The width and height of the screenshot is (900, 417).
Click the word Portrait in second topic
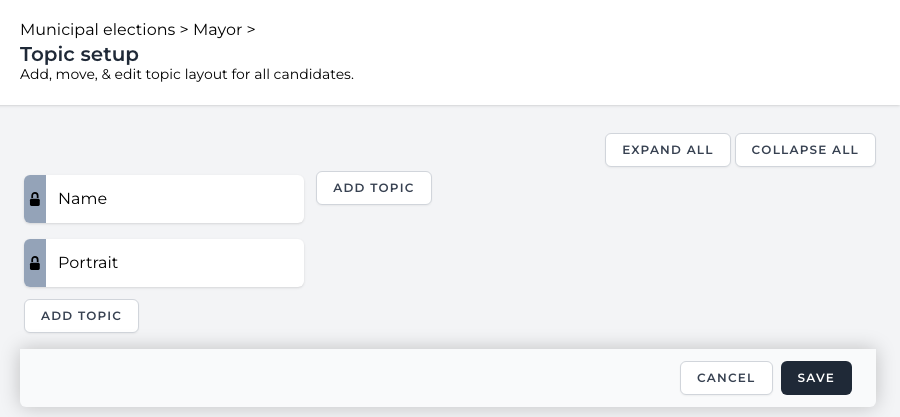click(88, 263)
